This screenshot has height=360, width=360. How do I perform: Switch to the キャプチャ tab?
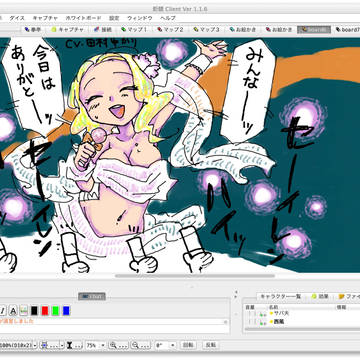(68, 29)
